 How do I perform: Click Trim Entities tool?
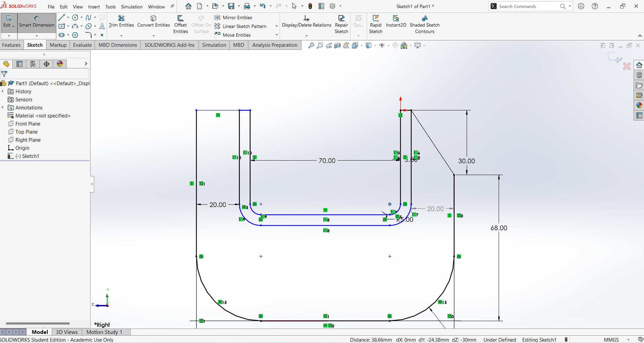pos(121,22)
